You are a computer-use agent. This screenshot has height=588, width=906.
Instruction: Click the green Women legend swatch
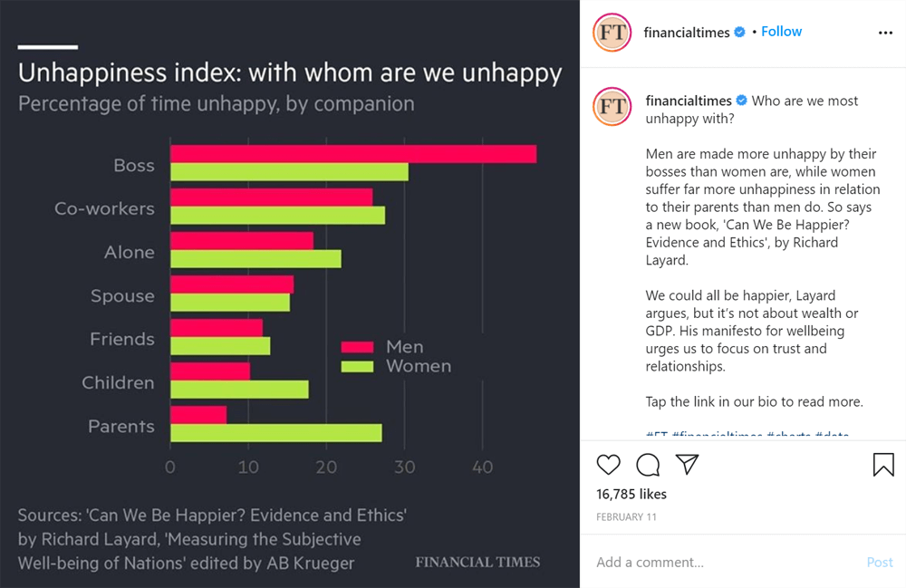click(357, 366)
